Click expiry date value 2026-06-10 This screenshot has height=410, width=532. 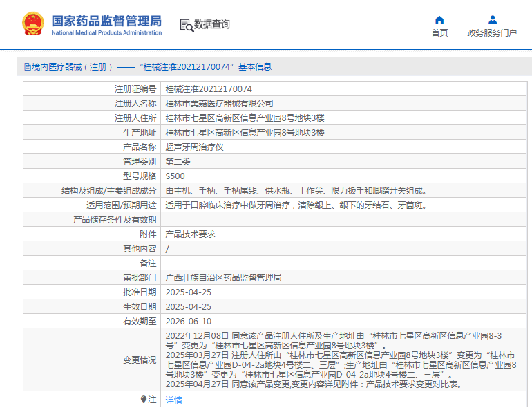pyautogui.click(x=188, y=322)
